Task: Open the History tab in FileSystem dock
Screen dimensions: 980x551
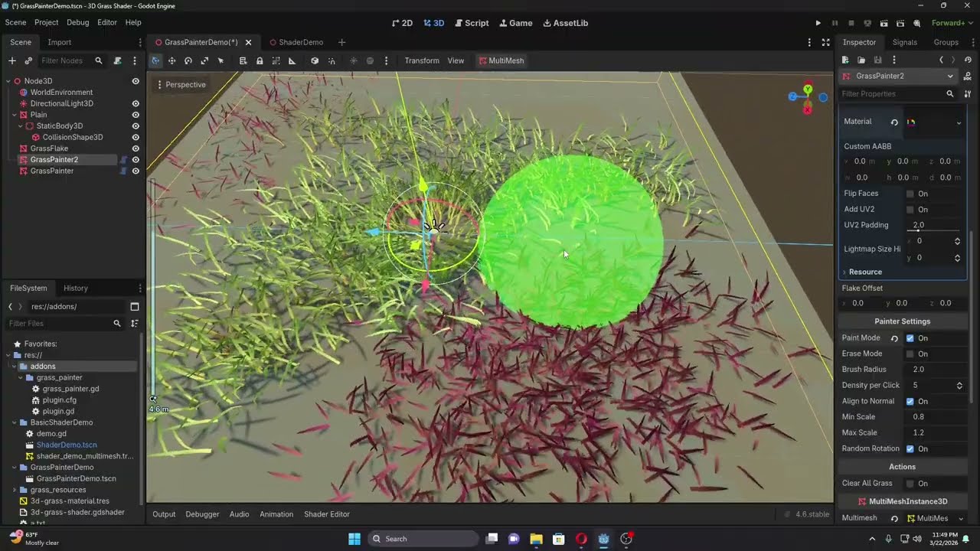Action: pos(76,288)
